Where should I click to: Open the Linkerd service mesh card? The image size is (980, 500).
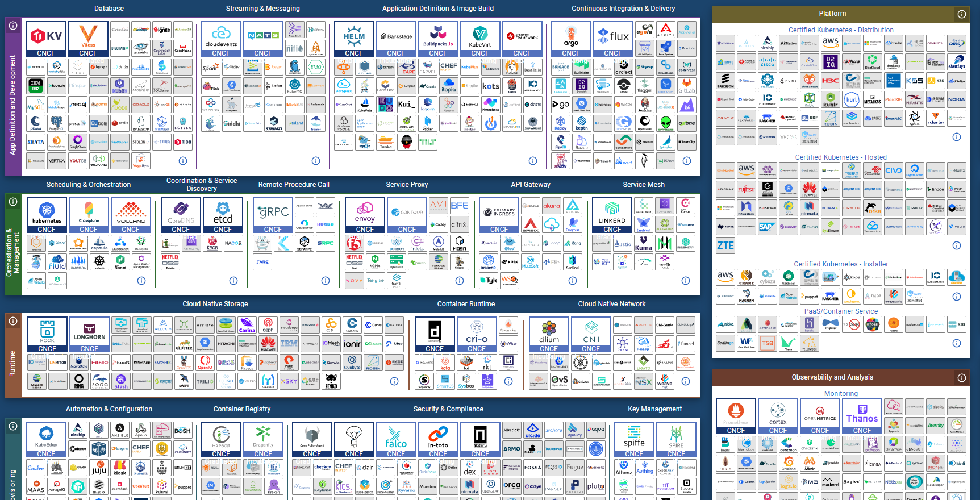pos(612,215)
